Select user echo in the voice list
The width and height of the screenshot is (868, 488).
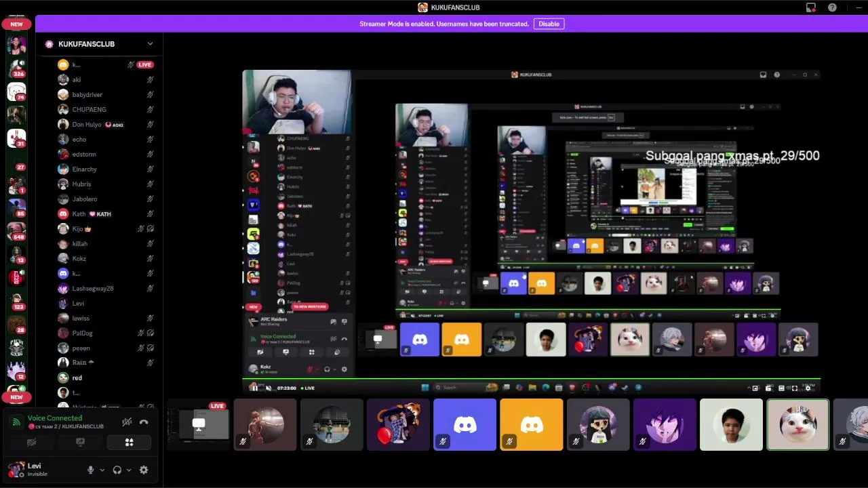click(x=106, y=139)
